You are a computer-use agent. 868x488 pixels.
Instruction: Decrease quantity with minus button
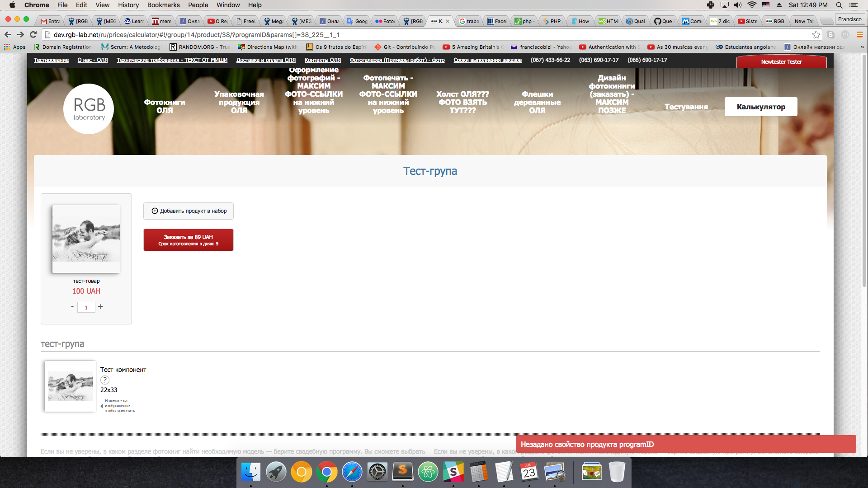coord(72,307)
